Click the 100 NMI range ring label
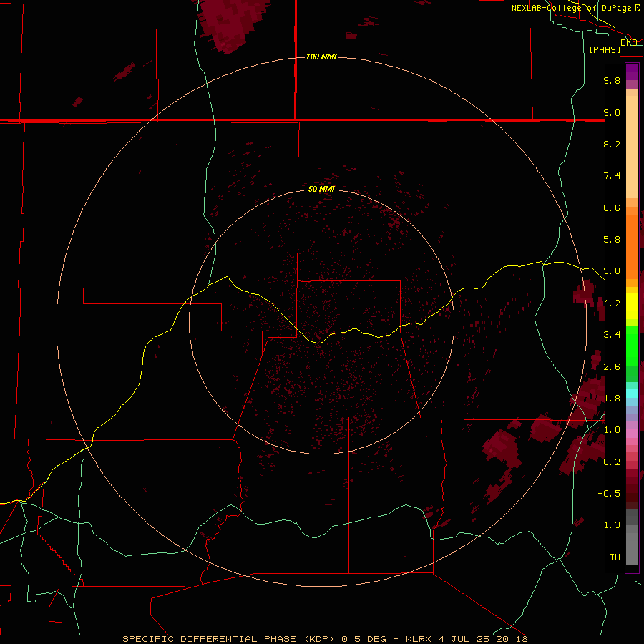Image resolution: width=644 pixels, height=644 pixels. tap(321, 57)
